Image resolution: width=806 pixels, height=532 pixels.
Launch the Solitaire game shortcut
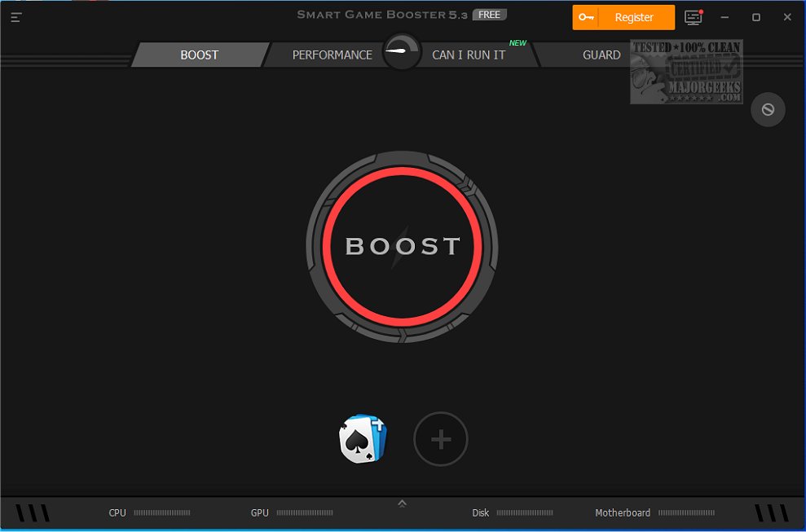[363, 437]
